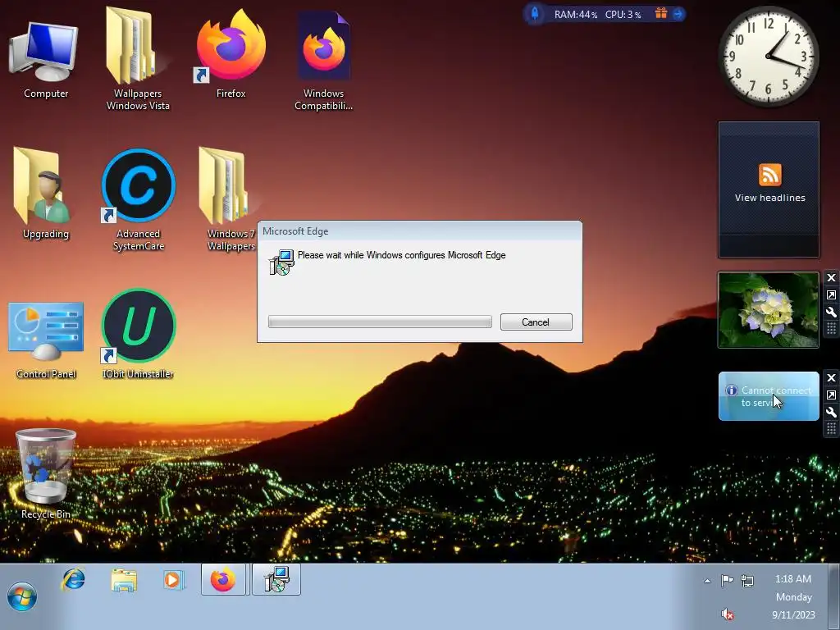Open the Windows Start menu
Screen dimensions: 840x630
22,597
